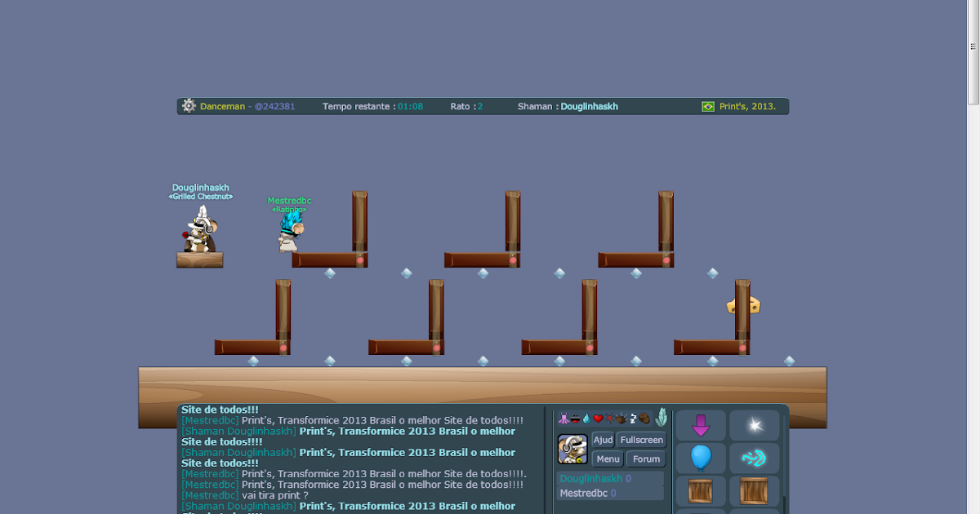The height and width of the screenshot is (514, 980).
Task: Use the crying teardrop emote
Action: click(x=586, y=418)
